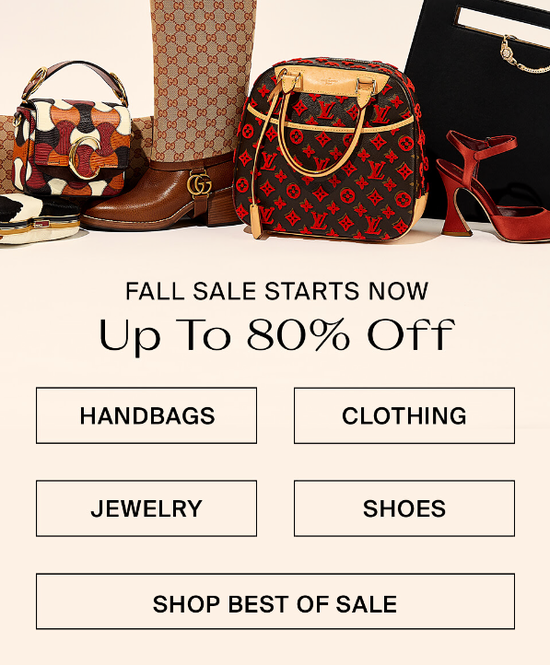Select the Shoes category button

click(404, 508)
